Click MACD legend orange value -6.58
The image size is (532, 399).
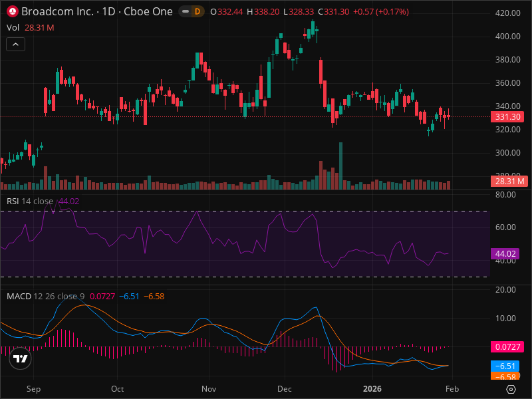click(x=154, y=296)
